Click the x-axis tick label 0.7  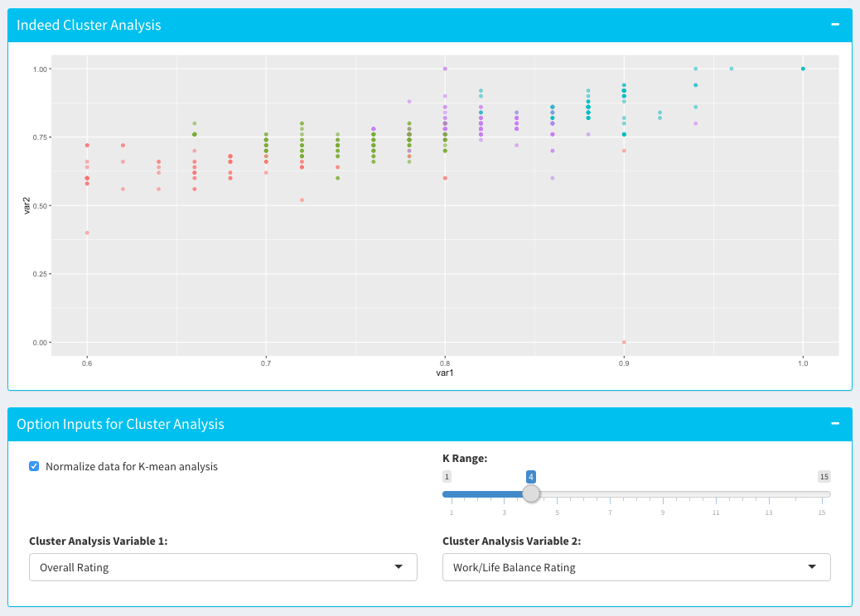[266, 363]
